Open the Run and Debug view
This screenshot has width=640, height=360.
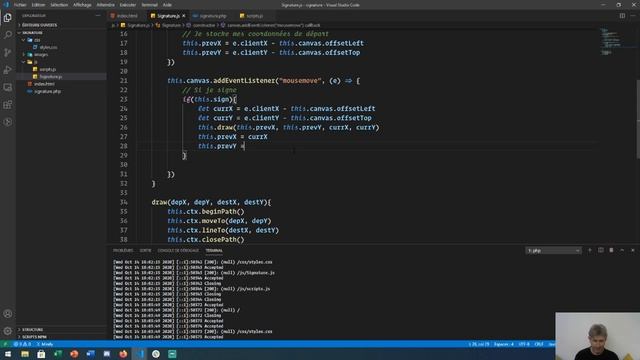7,70
